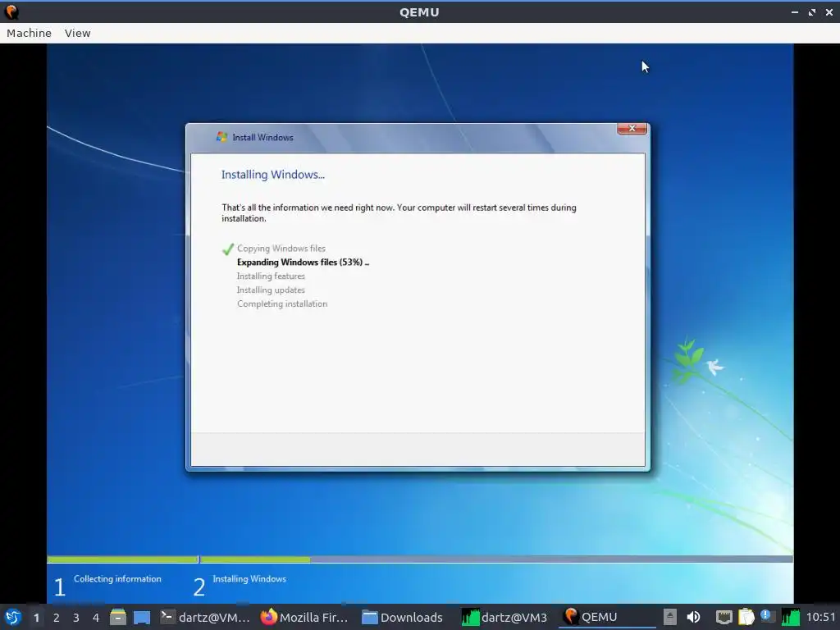
Task: Open the clipboard manager tray icon
Action: (x=746, y=617)
